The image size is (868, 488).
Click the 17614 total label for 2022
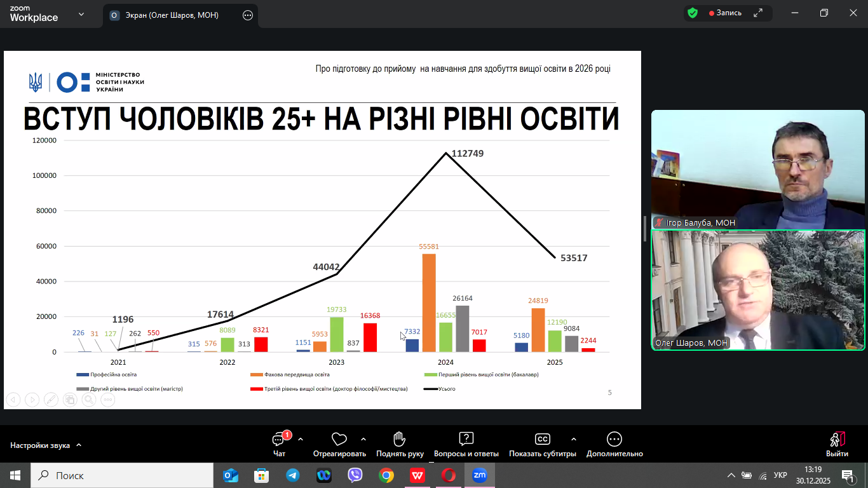tap(221, 314)
